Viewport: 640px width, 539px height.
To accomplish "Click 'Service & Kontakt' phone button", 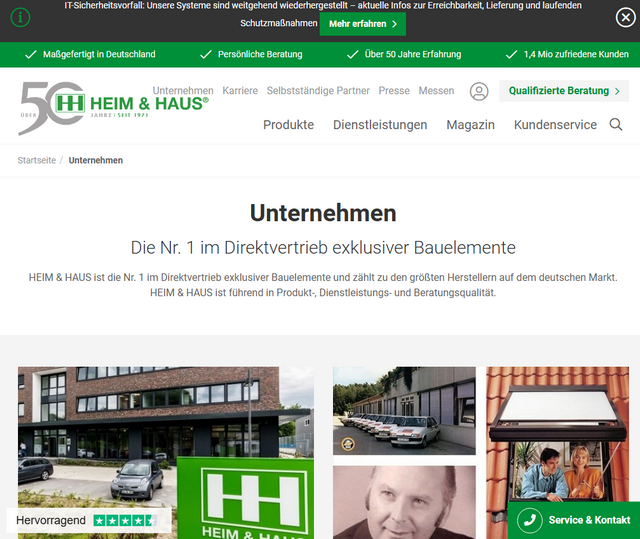I will tap(573, 520).
